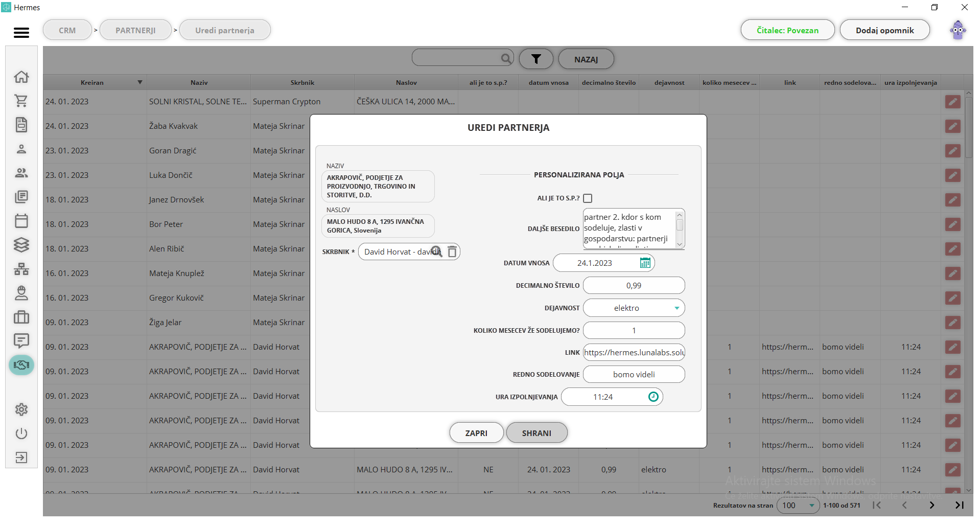Open single person sidebar icon

click(x=21, y=149)
